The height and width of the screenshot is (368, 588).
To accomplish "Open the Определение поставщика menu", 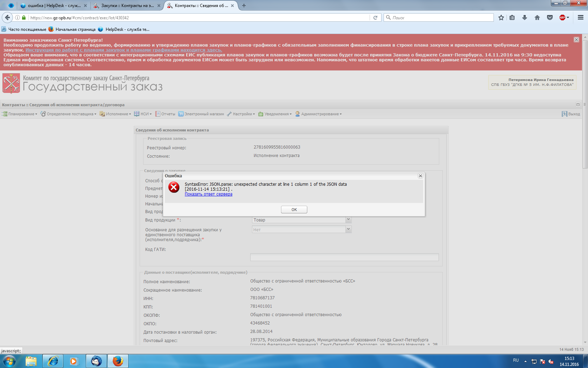I will coord(68,114).
